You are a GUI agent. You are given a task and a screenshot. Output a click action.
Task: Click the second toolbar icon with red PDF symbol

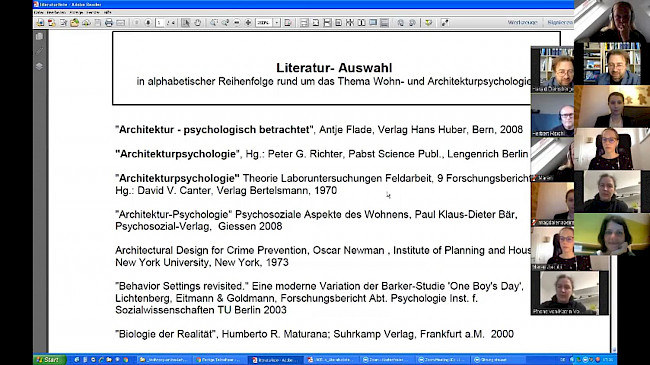coord(51,23)
